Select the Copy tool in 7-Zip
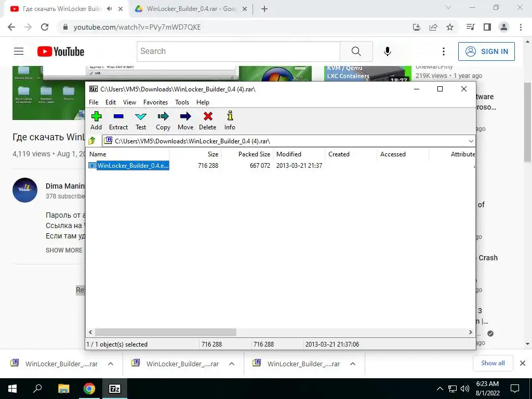Screen dimensions: 532x399 click(163, 121)
